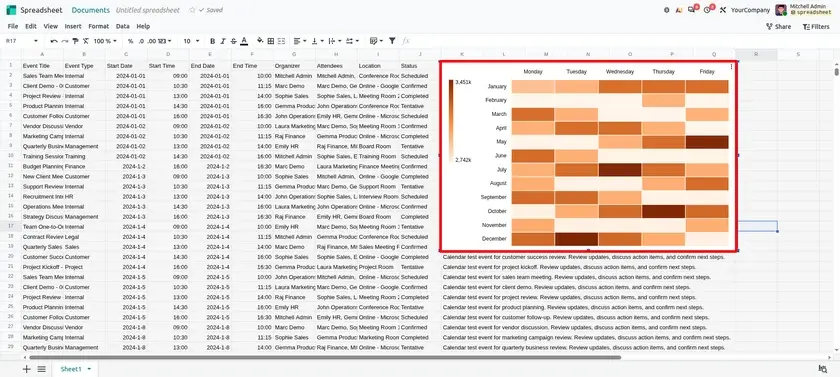Click the grey circle icon in header
This screenshot has width=840, height=377.
pyautogui.click(x=666, y=10)
